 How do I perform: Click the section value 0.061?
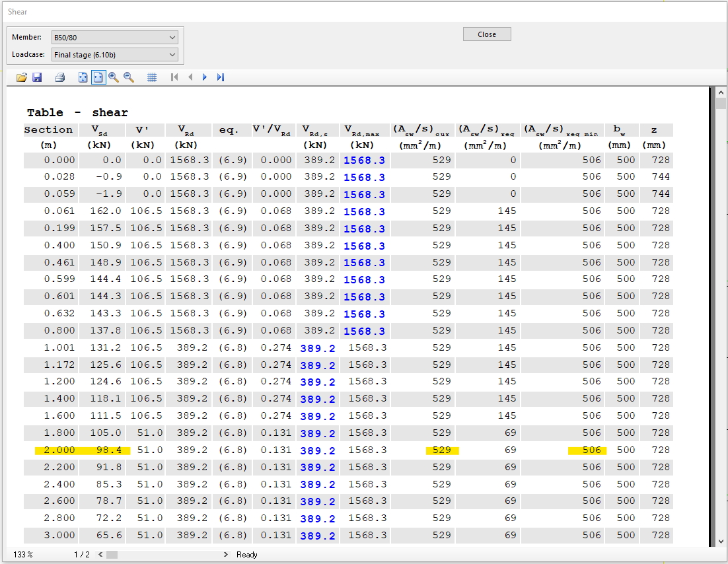pos(59,211)
